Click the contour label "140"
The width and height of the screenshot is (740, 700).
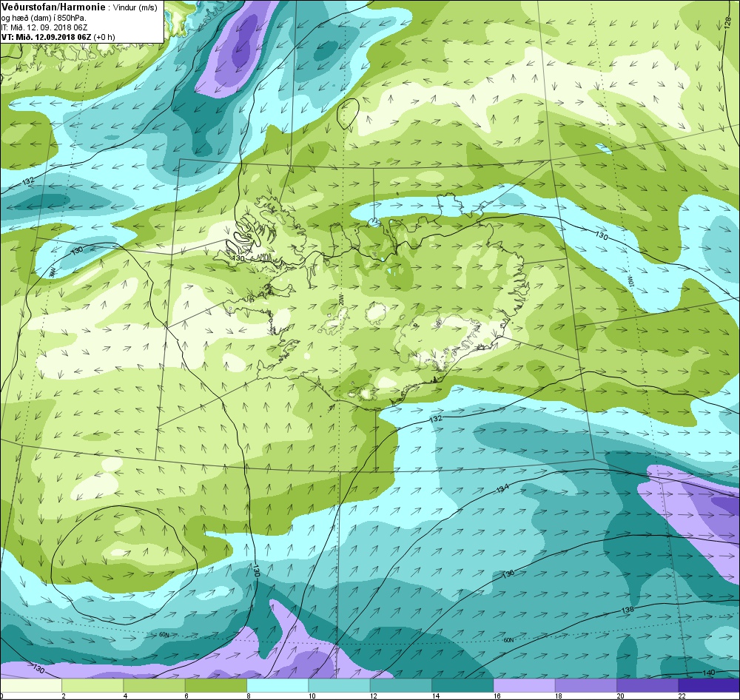tap(709, 673)
